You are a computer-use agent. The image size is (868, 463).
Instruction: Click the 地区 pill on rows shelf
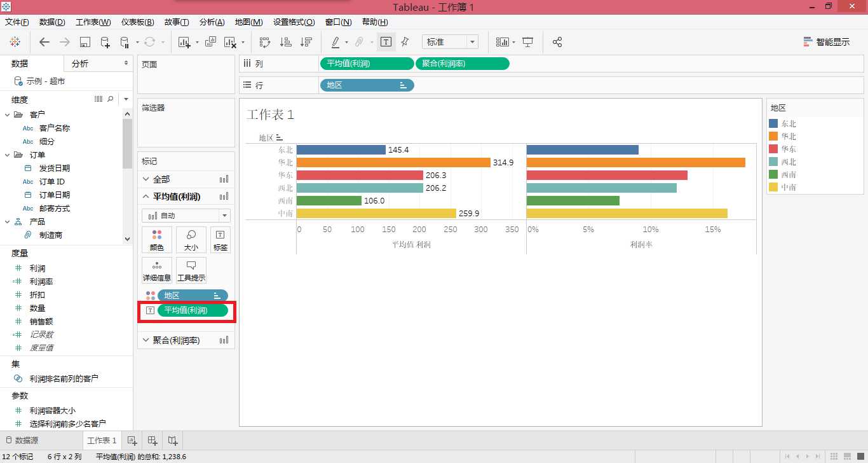click(x=367, y=85)
